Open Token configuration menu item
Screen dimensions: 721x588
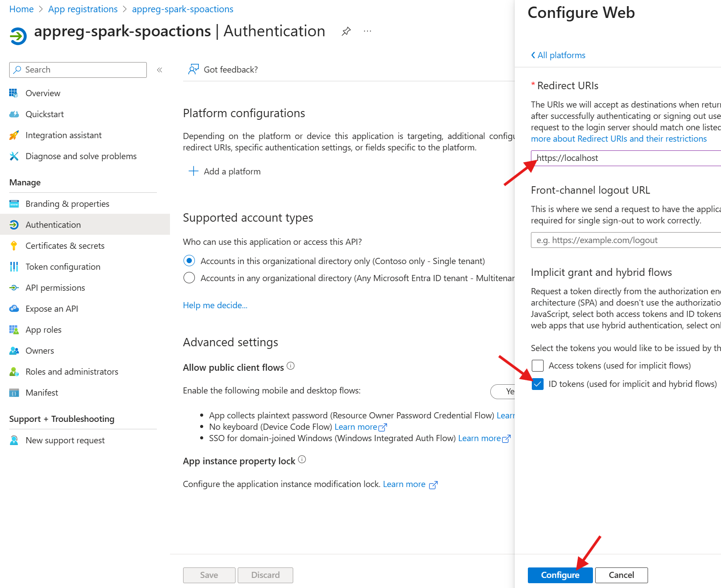pos(63,267)
